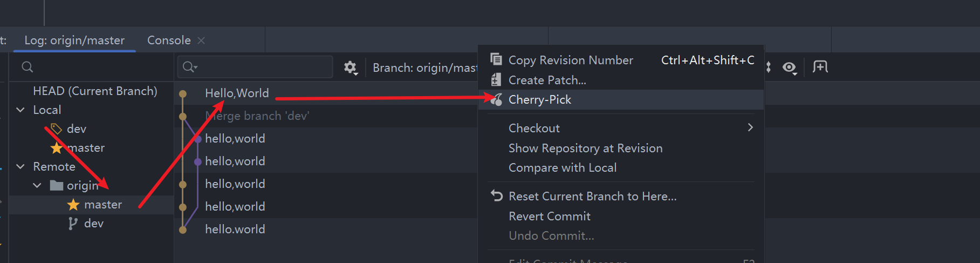Toggle the eye view options icon
The height and width of the screenshot is (263, 980).
click(789, 68)
